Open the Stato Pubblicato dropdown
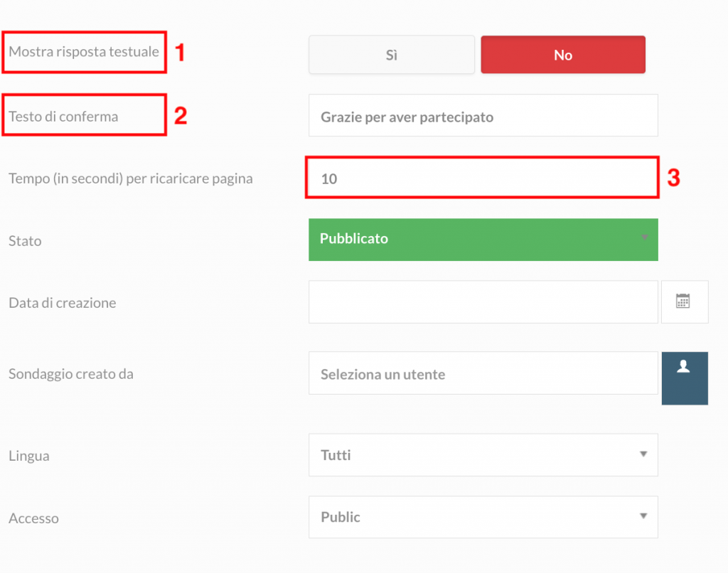The width and height of the screenshot is (728, 573). 483,240
